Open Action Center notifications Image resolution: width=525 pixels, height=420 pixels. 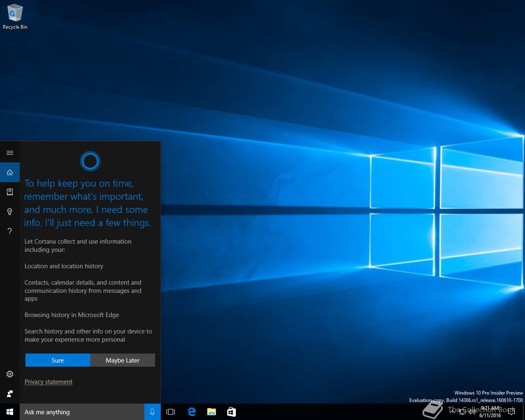511,412
